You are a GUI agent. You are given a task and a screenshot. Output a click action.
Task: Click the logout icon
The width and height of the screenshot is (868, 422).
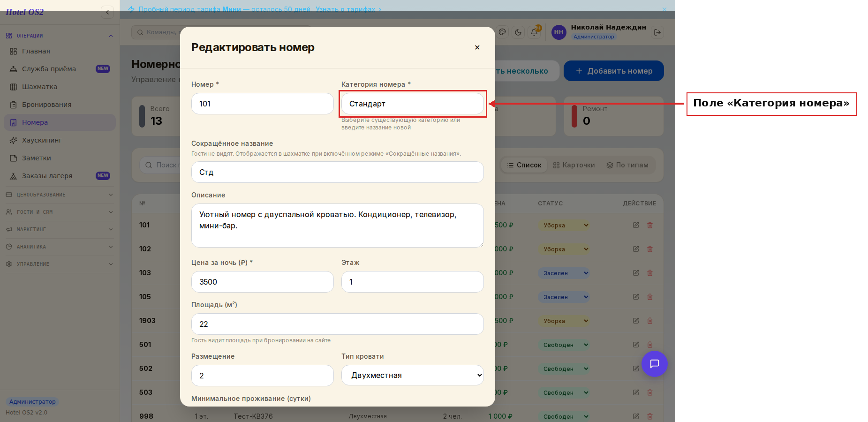657,32
